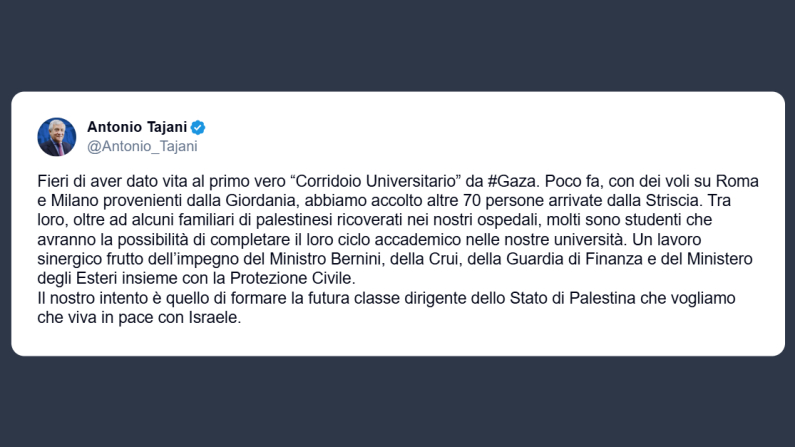Screen dimensions: 795x447
Task: Click Antonio Tajani's profile avatar
Action: click(57, 136)
